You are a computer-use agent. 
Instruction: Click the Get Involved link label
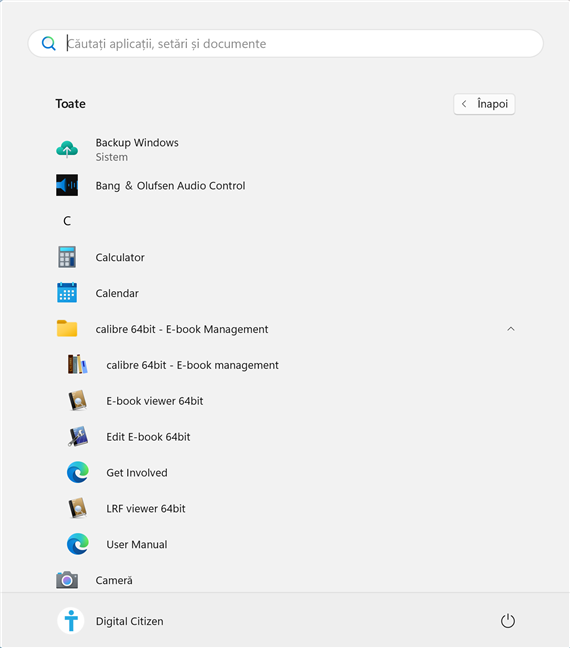tap(137, 473)
